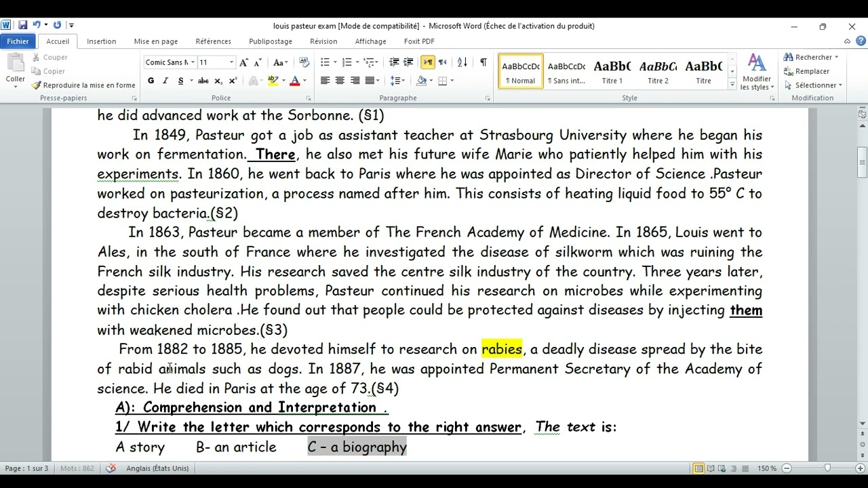Expand the bullet list dropdown arrow
Image resolution: width=868 pixels, height=488 pixels.
[x=334, y=62]
